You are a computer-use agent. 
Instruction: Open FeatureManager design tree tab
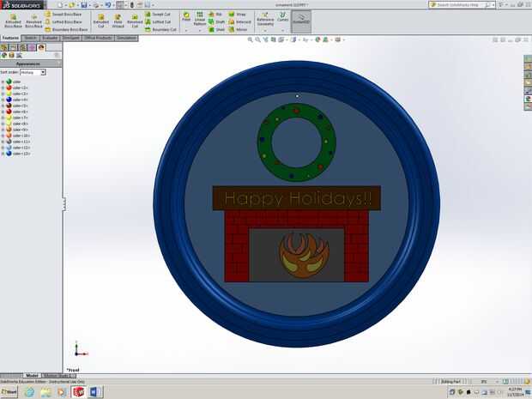coord(4,47)
